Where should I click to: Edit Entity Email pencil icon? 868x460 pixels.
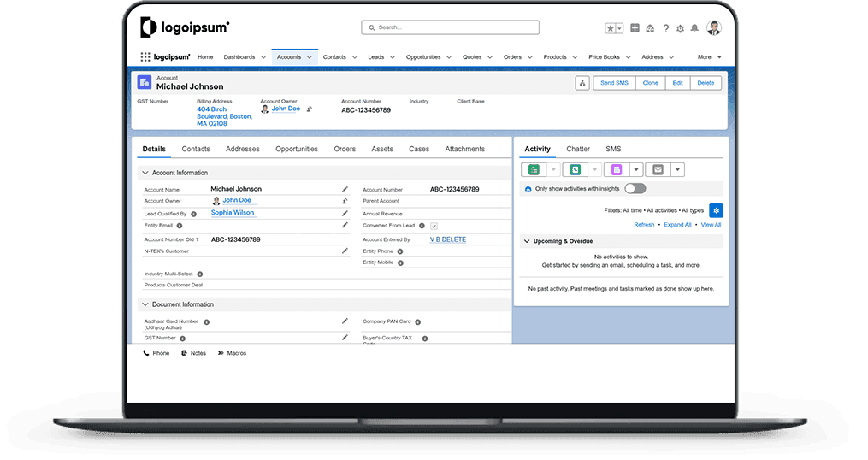(345, 225)
